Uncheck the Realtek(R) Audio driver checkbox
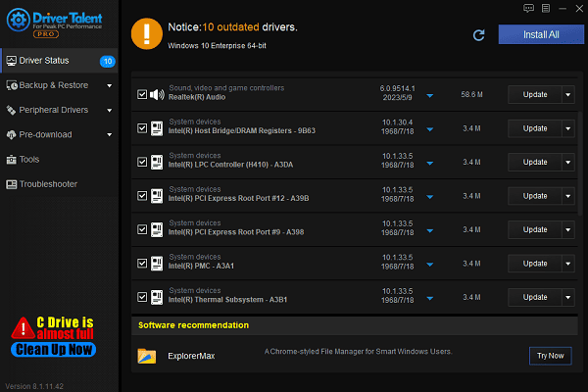Viewport: 588px width, 392px height. (x=142, y=94)
